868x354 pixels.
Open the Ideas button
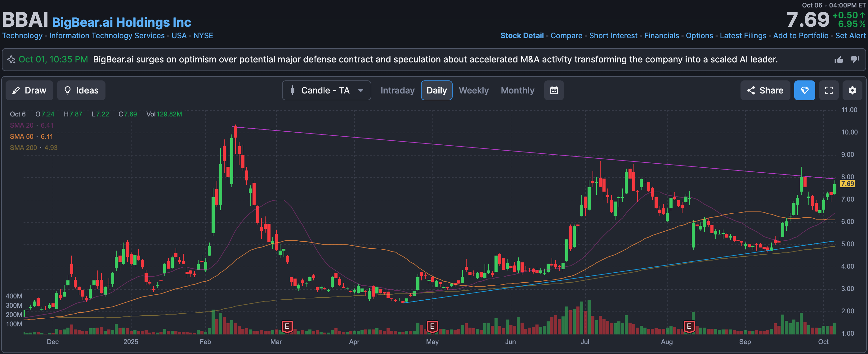tap(81, 90)
